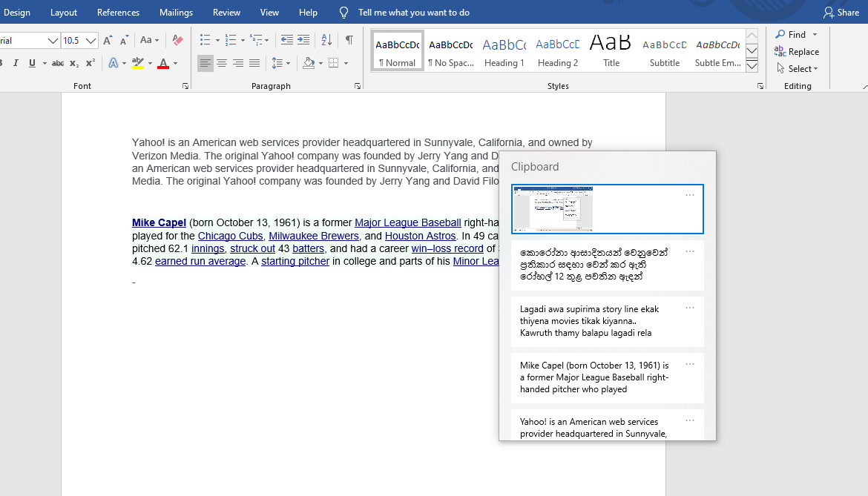Screen dimensions: 868x496
Task: Show paragraph marks and formatting symbols
Action: pyautogui.click(x=349, y=40)
